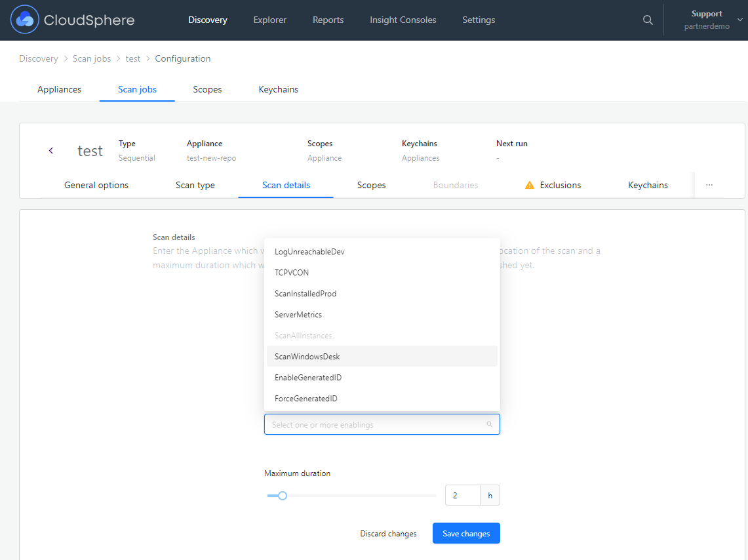Switch to the Scan jobs tab
This screenshot has height=560, width=748.
coord(137,89)
